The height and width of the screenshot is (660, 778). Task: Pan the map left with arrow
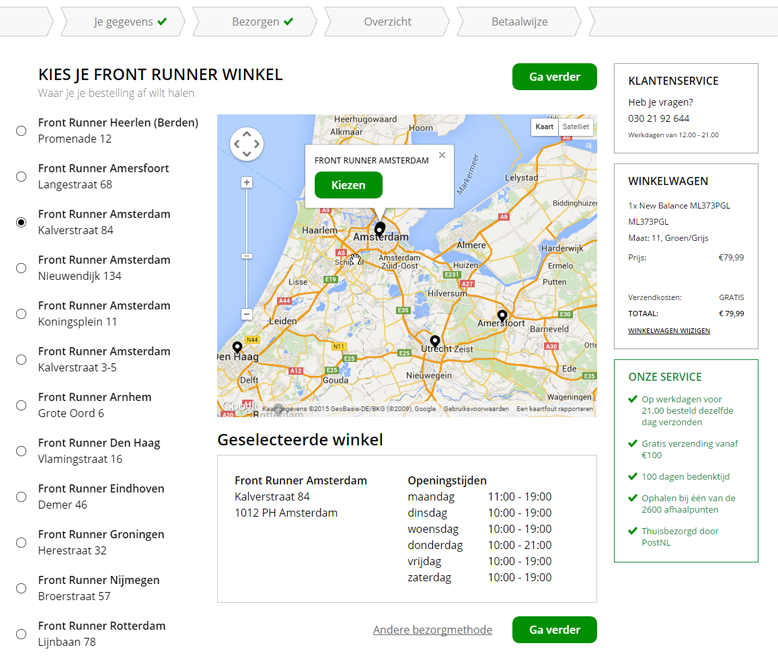coord(237,144)
